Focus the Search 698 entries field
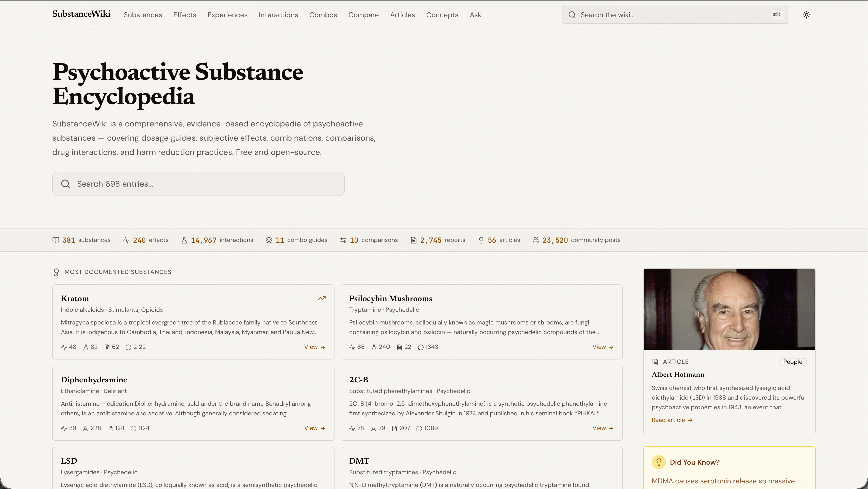Screen dimensions: 868x489 198,184
